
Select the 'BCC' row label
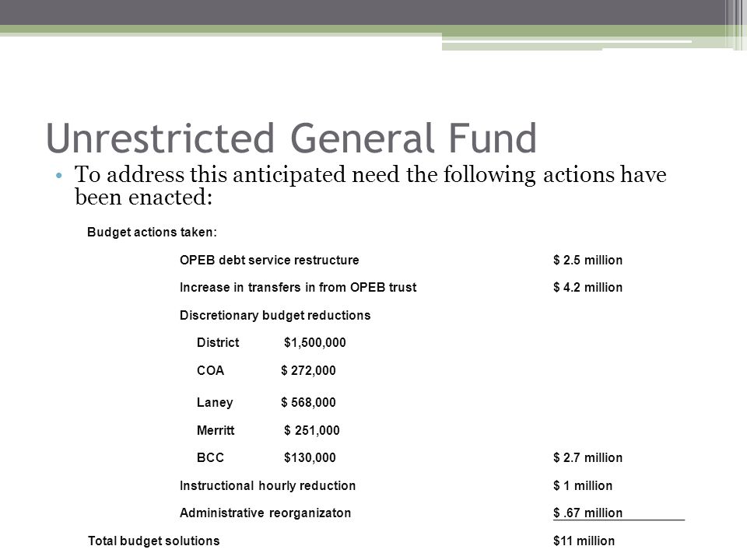click(210, 457)
